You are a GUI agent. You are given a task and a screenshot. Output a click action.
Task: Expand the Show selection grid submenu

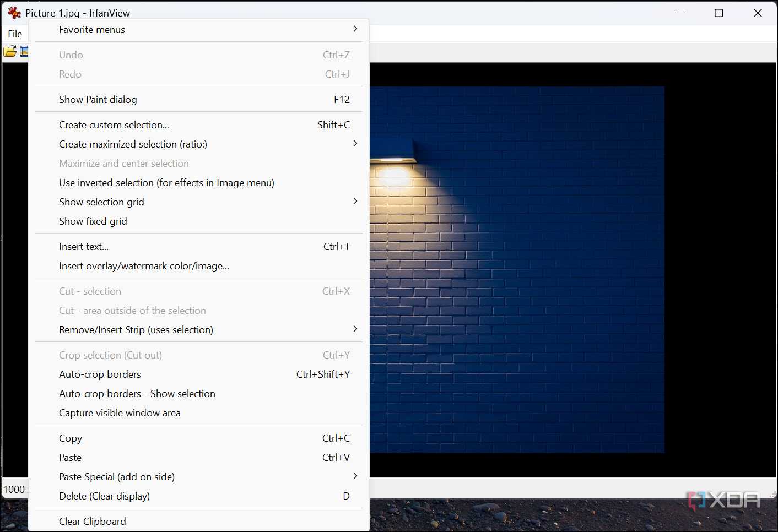pyautogui.click(x=199, y=202)
